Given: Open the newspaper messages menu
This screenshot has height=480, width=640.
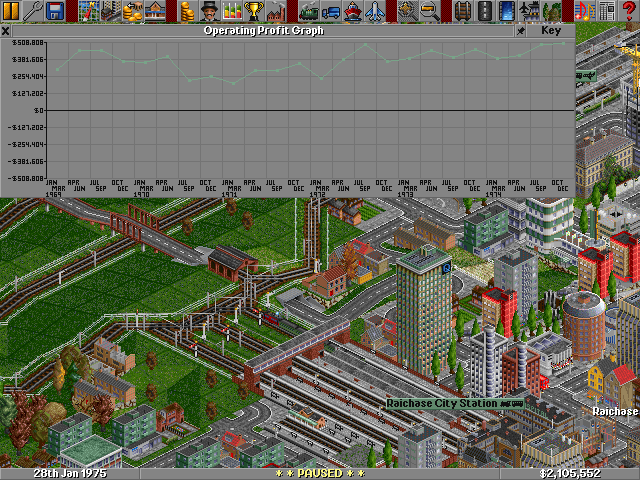Looking at the screenshot, I should click(606, 11).
